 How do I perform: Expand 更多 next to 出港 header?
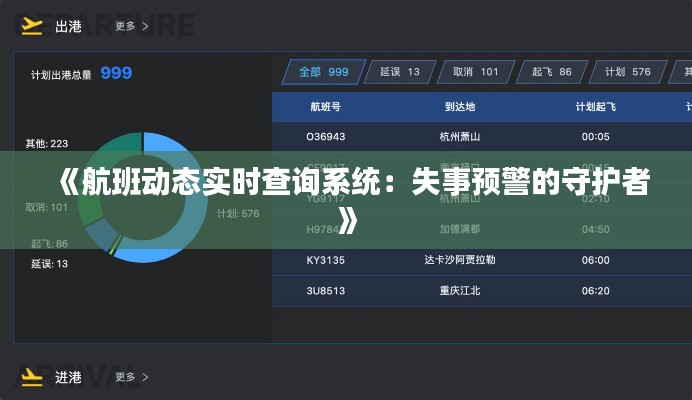pos(132,26)
